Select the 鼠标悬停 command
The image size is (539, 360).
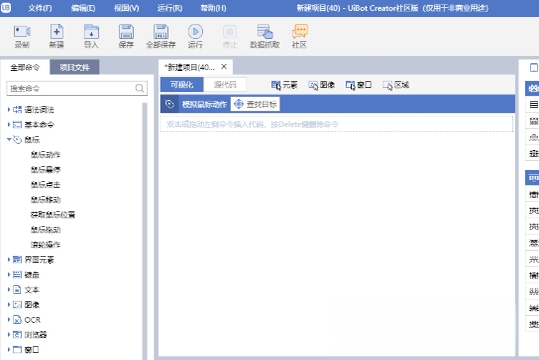tap(45, 170)
